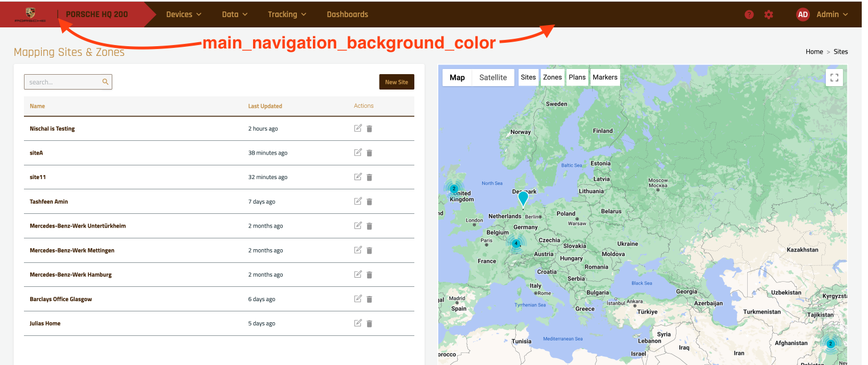Switch map to Satellite view

493,78
